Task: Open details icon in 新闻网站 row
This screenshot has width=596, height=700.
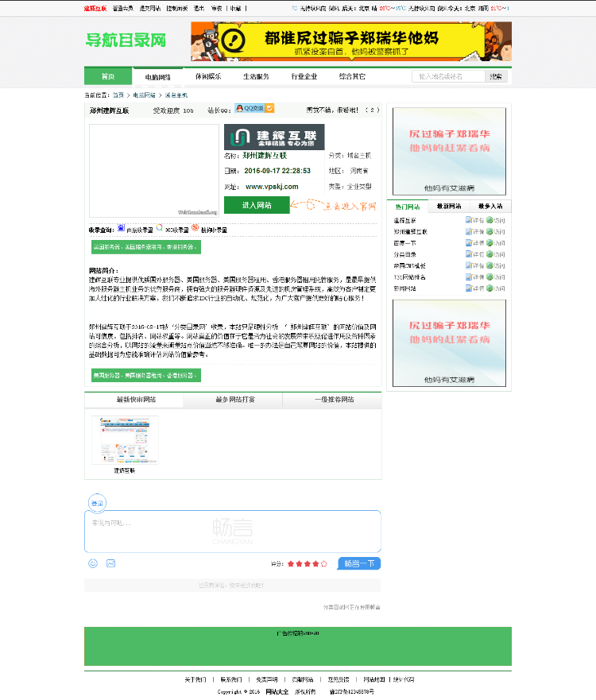Action: (469, 288)
